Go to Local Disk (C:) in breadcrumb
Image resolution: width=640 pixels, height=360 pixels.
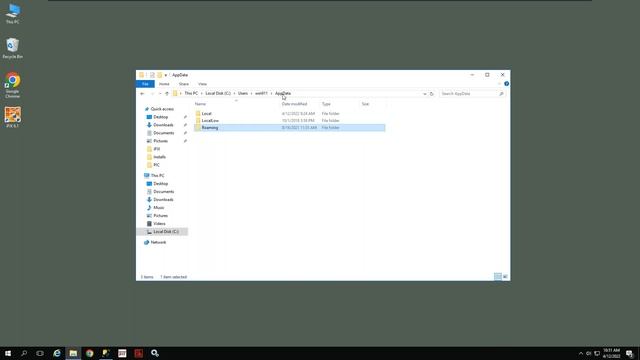click(218, 93)
